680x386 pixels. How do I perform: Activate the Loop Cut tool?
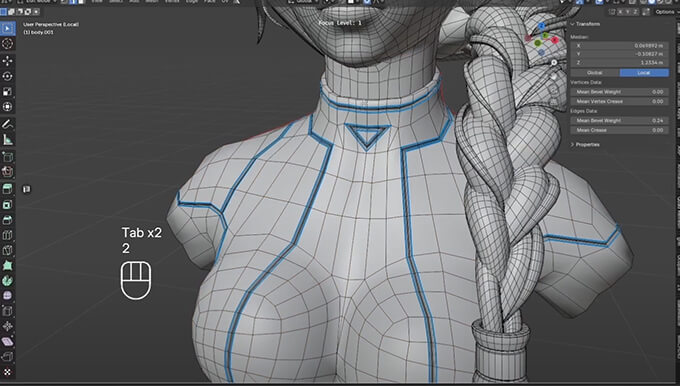[x=7, y=235]
